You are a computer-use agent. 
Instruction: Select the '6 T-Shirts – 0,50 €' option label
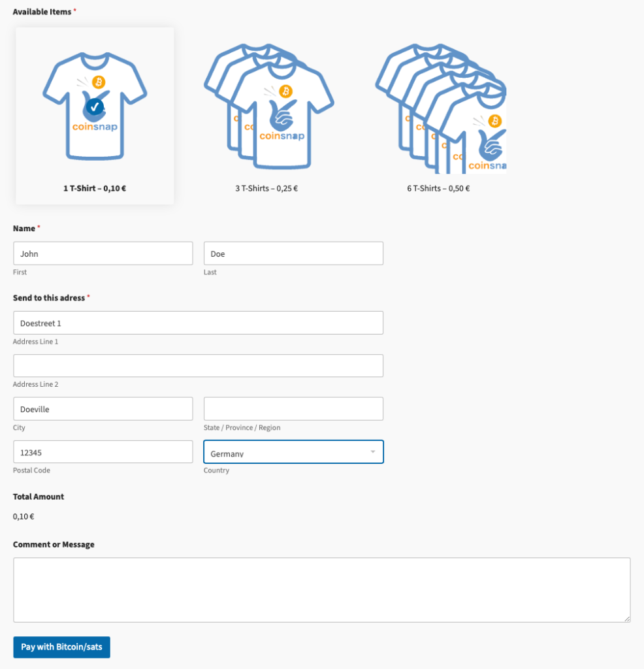point(438,188)
